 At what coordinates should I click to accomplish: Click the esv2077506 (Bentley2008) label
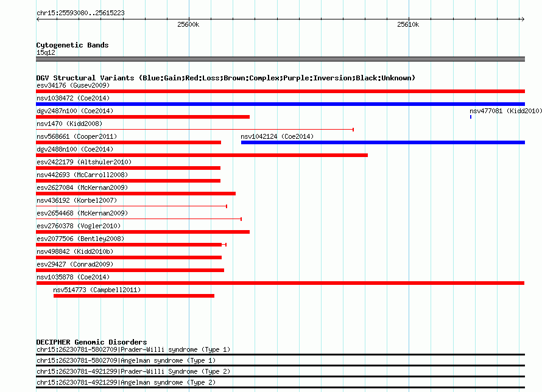pos(80,239)
